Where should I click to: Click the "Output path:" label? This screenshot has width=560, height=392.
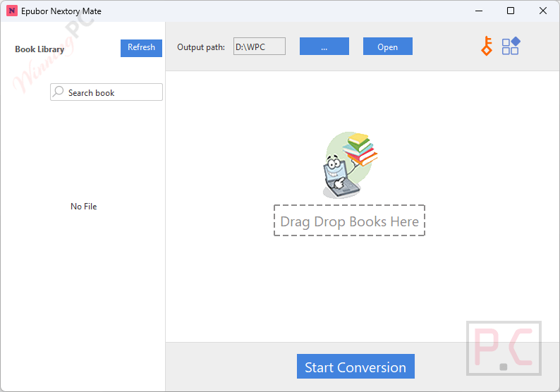coord(201,47)
